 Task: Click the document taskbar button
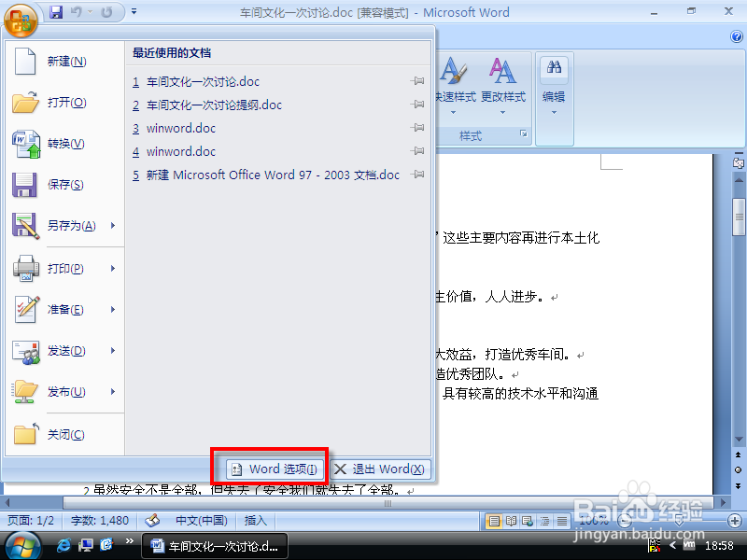click(x=215, y=545)
